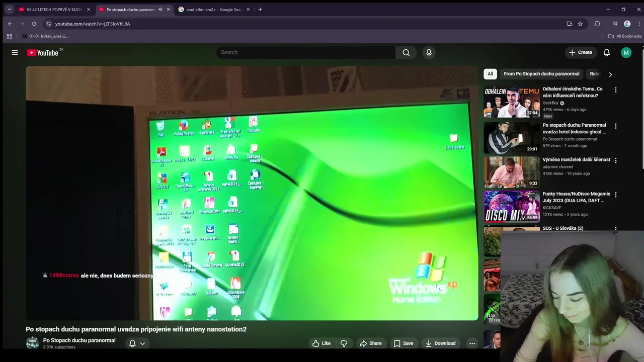Click the magnifier search button
Screen dimensions: 644x362
pos(406,52)
